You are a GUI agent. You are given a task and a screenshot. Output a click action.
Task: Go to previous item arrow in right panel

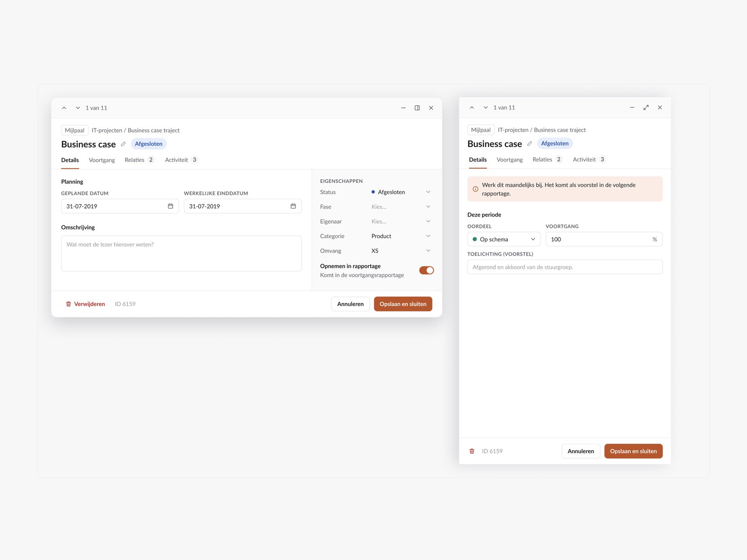click(472, 107)
